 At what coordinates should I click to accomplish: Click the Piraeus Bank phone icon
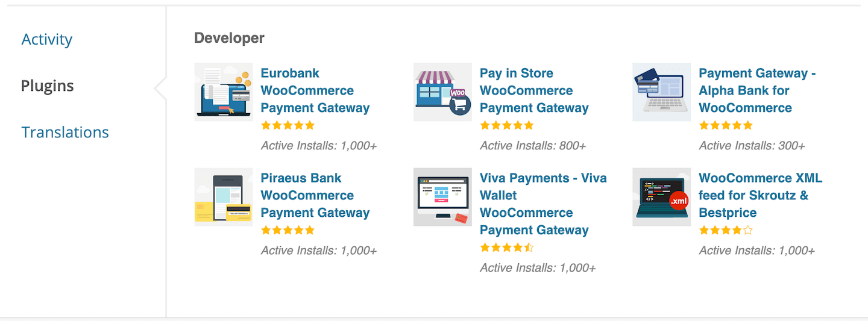[x=224, y=197]
